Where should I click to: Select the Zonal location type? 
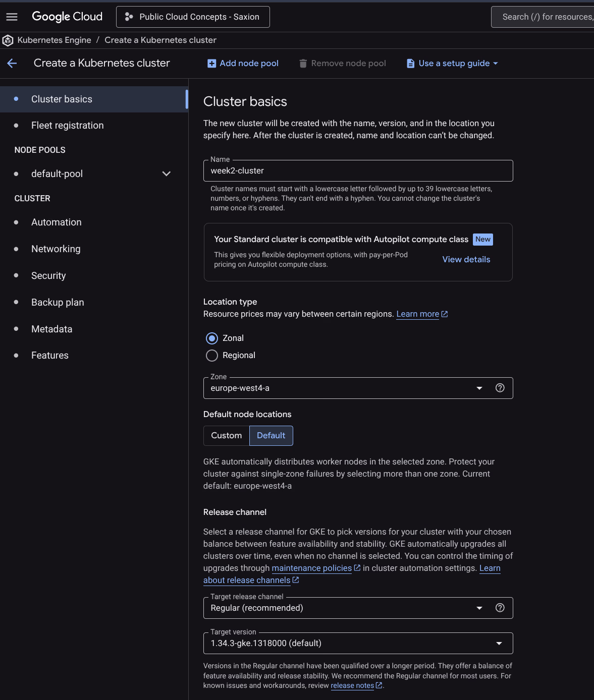point(212,338)
